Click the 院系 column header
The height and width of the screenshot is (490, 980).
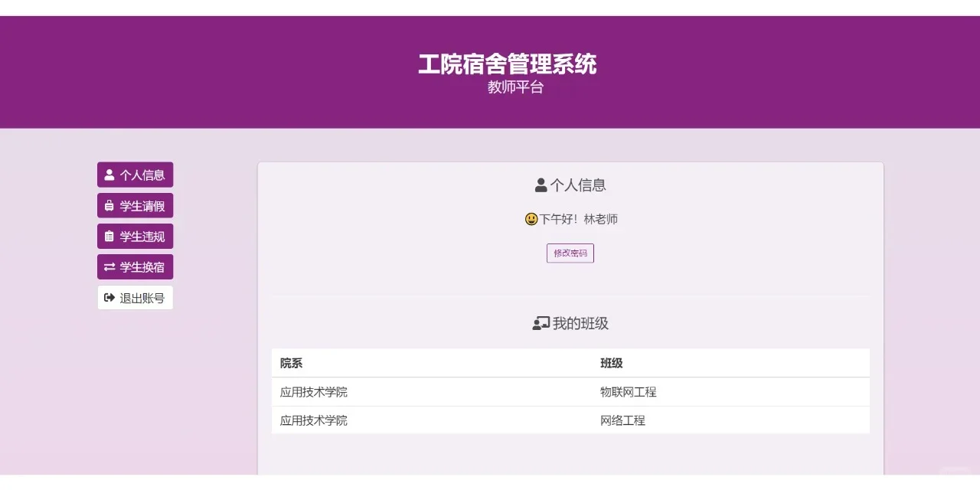(289, 363)
